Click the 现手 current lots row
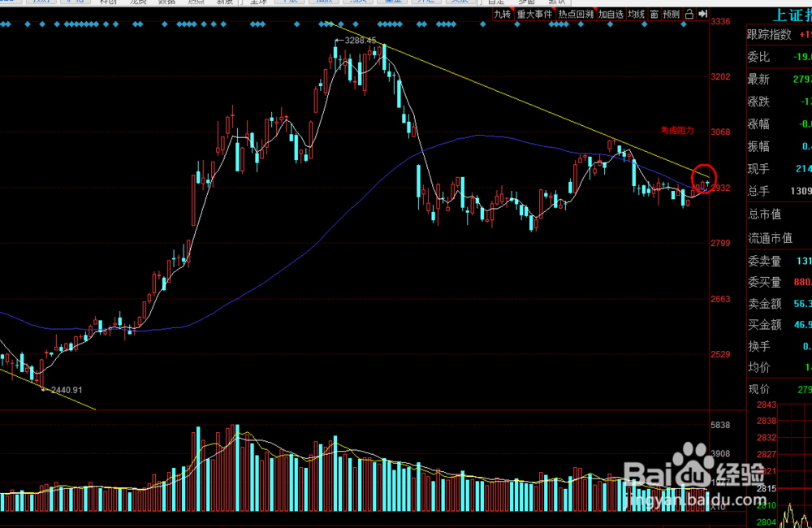 [780, 169]
